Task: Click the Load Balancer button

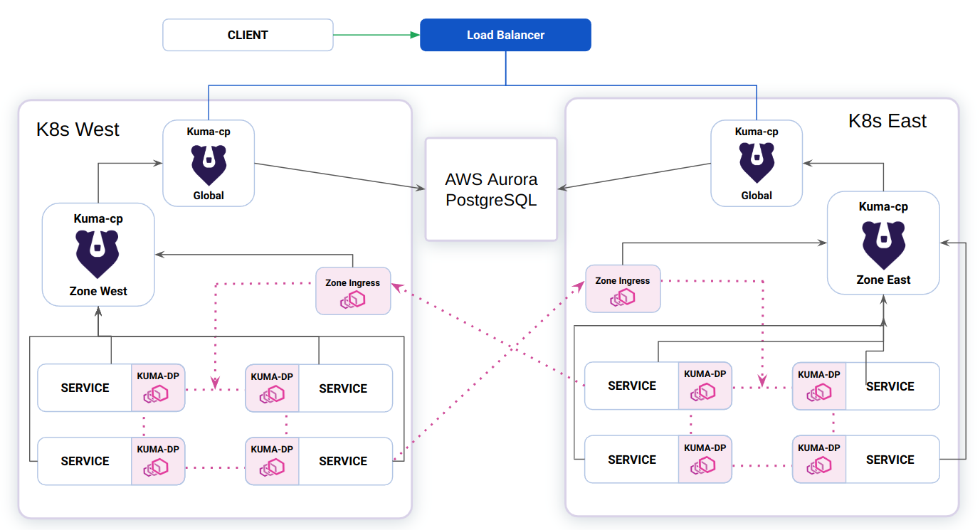Action: [x=505, y=34]
